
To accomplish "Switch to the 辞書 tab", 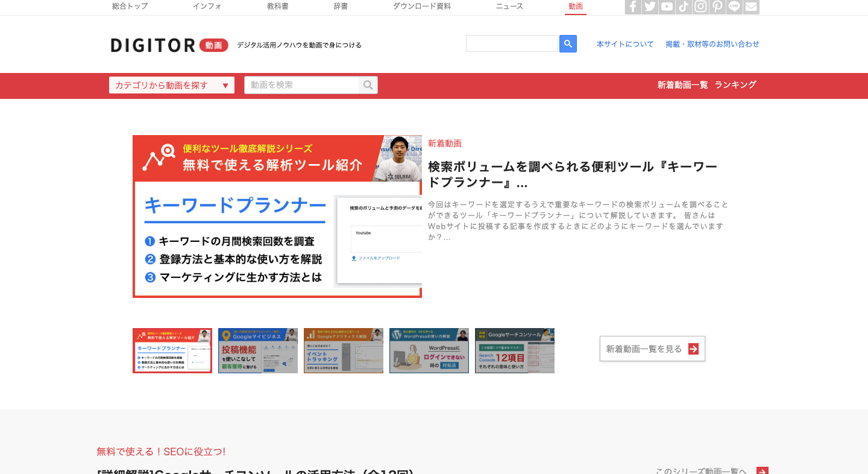I will click(341, 6).
